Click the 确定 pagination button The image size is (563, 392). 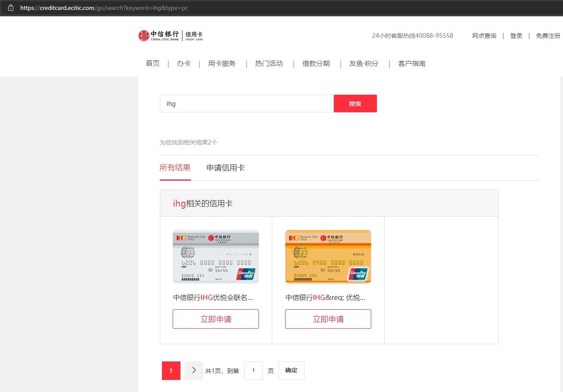click(291, 371)
